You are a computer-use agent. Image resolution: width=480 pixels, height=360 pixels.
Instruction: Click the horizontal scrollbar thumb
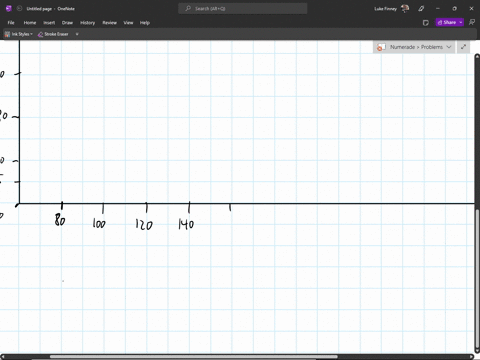[x=193, y=357]
